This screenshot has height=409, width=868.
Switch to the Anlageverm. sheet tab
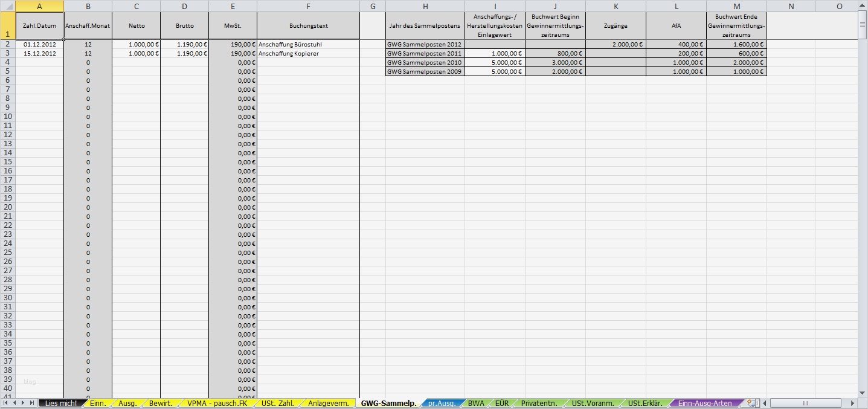pyautogui.click(x=328, y=402)
